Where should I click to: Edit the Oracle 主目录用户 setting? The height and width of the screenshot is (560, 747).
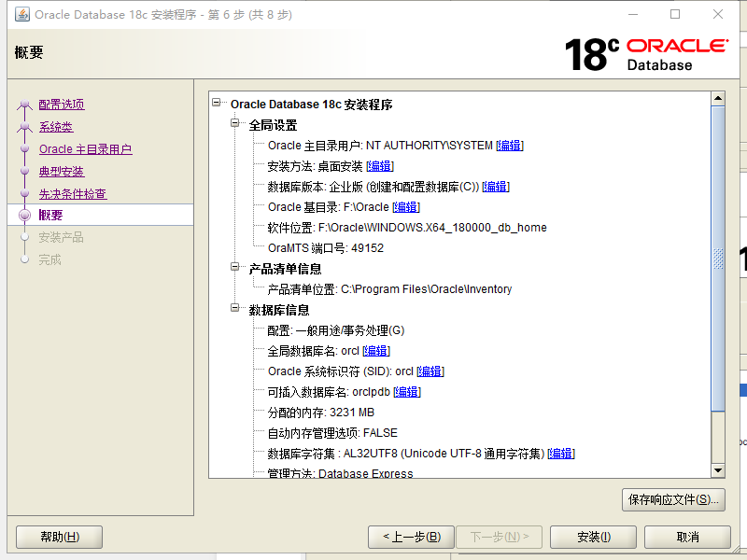pos(510,146)
